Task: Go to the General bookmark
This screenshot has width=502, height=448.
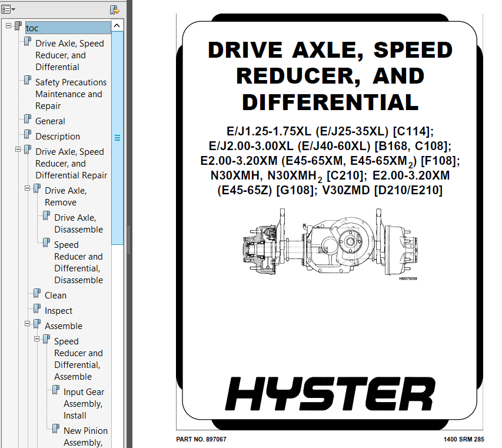Action: (50, 121)
